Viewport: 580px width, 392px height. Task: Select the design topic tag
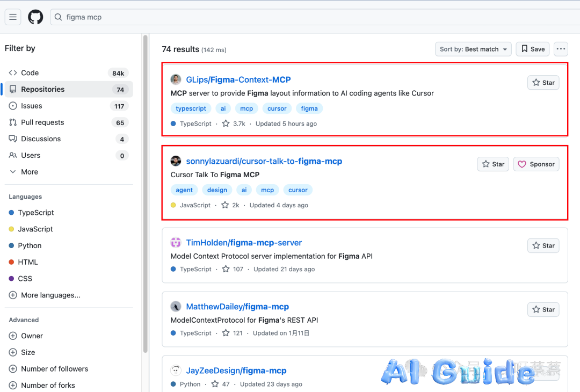(x=217, y=190)
